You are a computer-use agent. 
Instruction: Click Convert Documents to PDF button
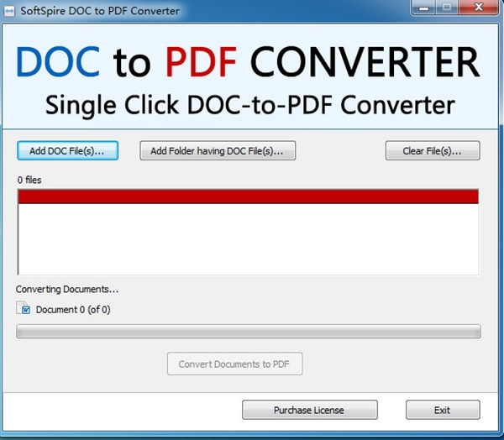click(x=234, y=364)
